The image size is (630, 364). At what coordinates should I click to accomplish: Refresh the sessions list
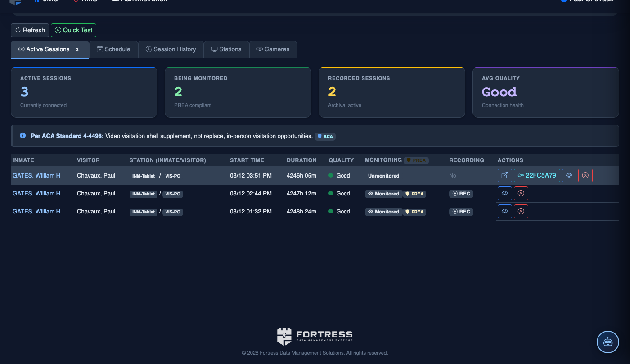tap(30, 30)
